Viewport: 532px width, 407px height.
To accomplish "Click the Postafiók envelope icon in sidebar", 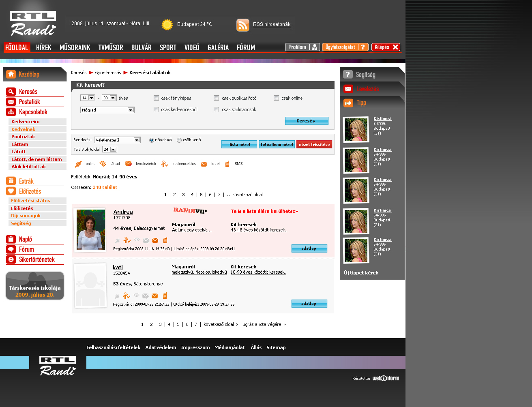I will pyautogui.click(x=11, y=102).
